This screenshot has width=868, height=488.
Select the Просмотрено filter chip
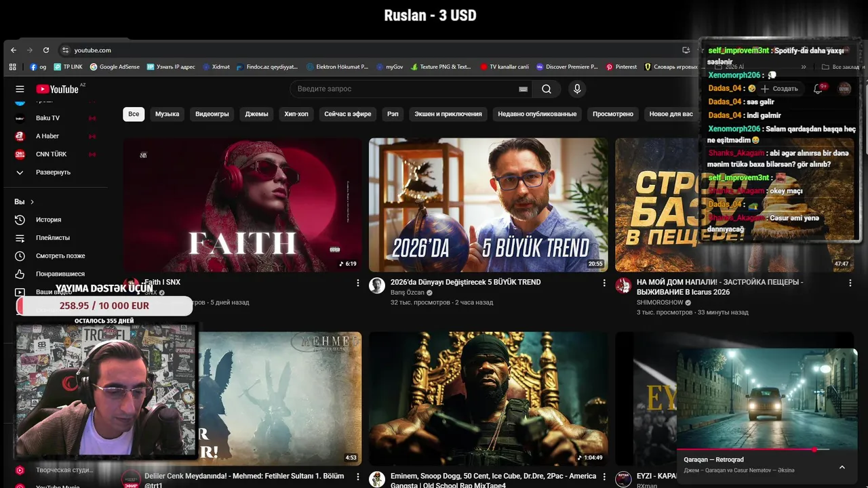613,114
